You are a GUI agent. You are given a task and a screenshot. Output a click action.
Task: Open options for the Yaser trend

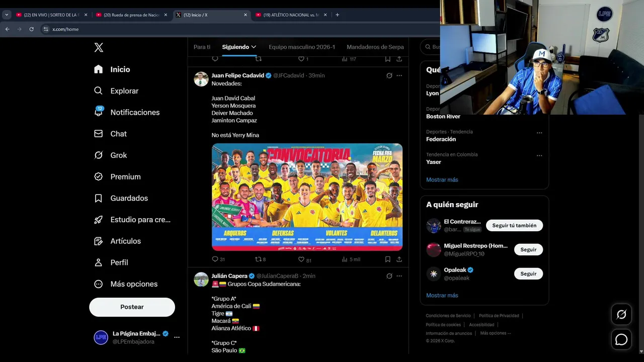click(x=539, y=155)
